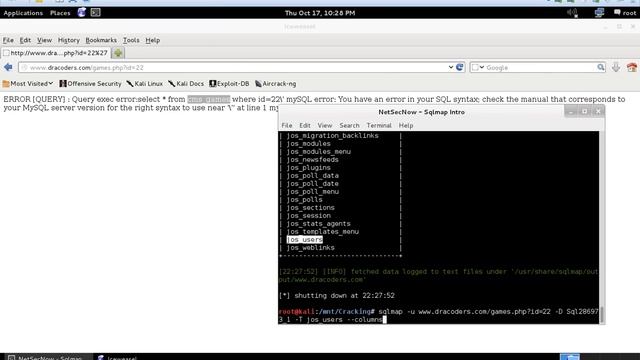Click jos_migration_backlinks in terminal output
Viewport: 640px width, 360px height.
(x=332, y=136)
